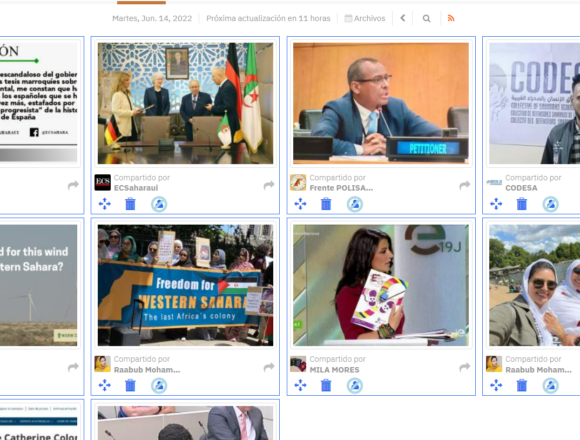Click the Próxima actualización en 11 horas text
Viewport: 580px width, 440px height.
click(x=268, y=18)
